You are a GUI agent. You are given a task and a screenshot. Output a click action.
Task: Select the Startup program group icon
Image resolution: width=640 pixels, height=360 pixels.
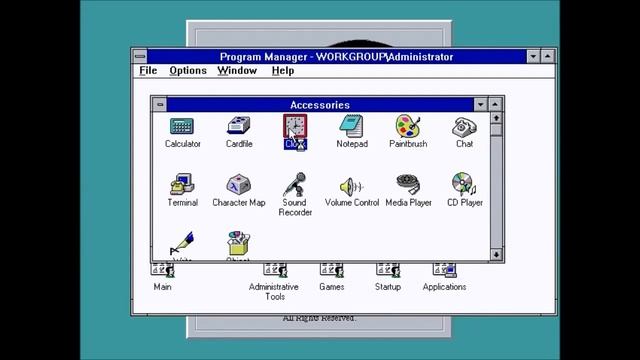(x=388, y=270)
